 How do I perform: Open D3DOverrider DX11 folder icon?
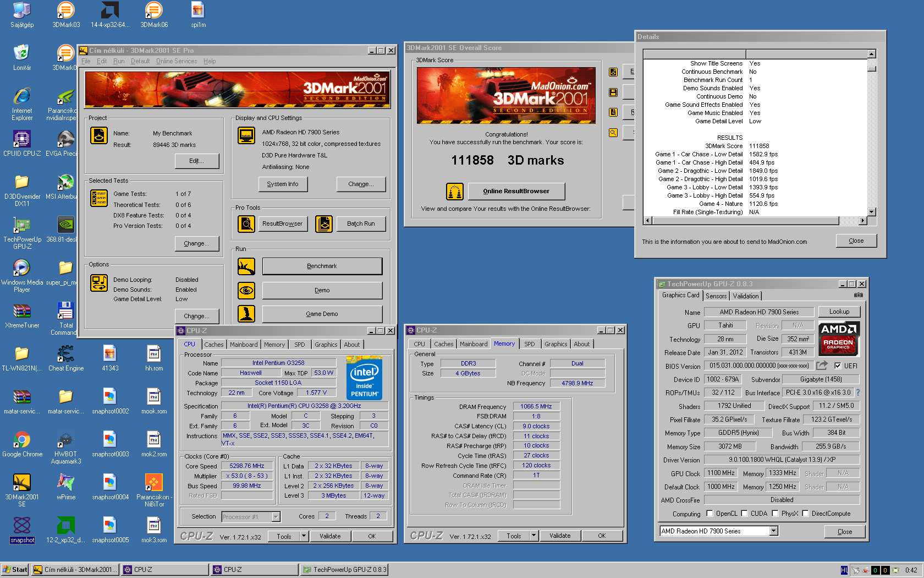click(x=22, y=190)
